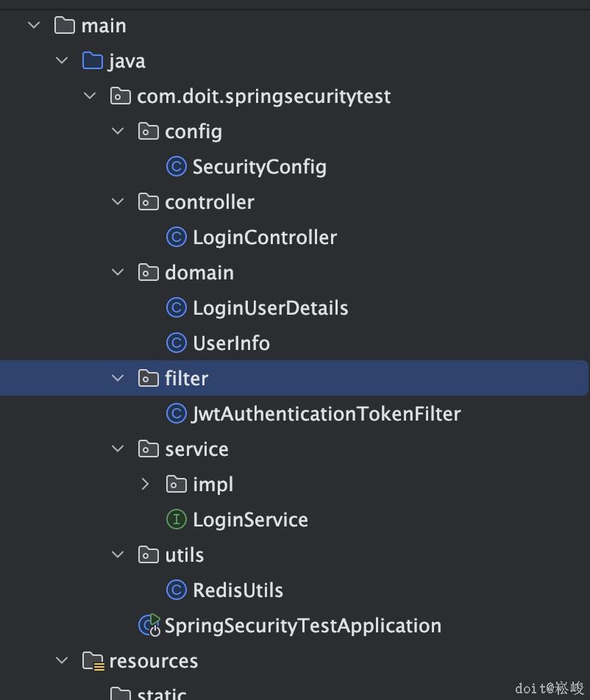Collapse the resources folder chevron

tap(62, 661)
